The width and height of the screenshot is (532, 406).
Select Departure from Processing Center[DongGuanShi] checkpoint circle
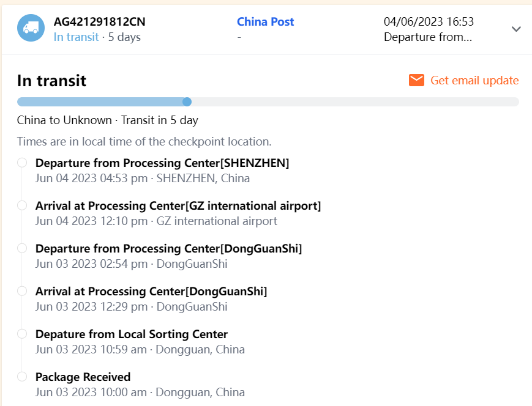point(22,248)
